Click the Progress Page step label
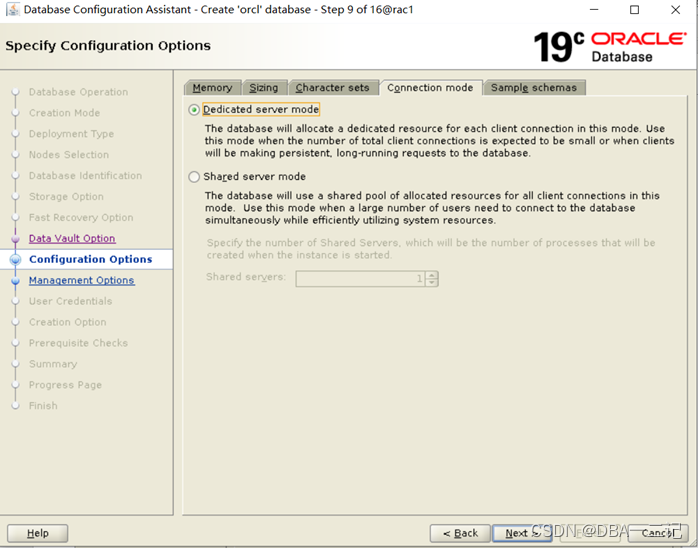This screenshot has height=548, width=698. click(65, 385)
